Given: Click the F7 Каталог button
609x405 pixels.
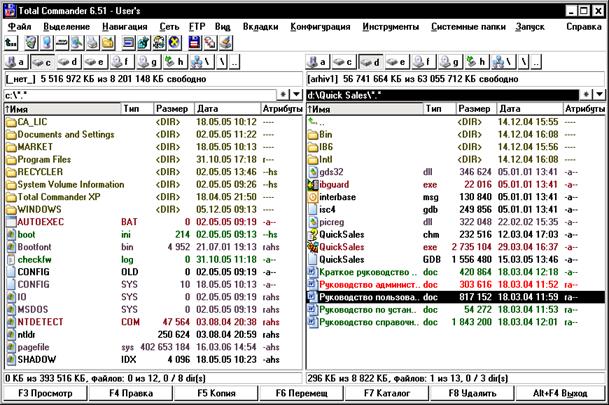Looking at the screenshot, I should pyautogui.click(x=387, y=393).
